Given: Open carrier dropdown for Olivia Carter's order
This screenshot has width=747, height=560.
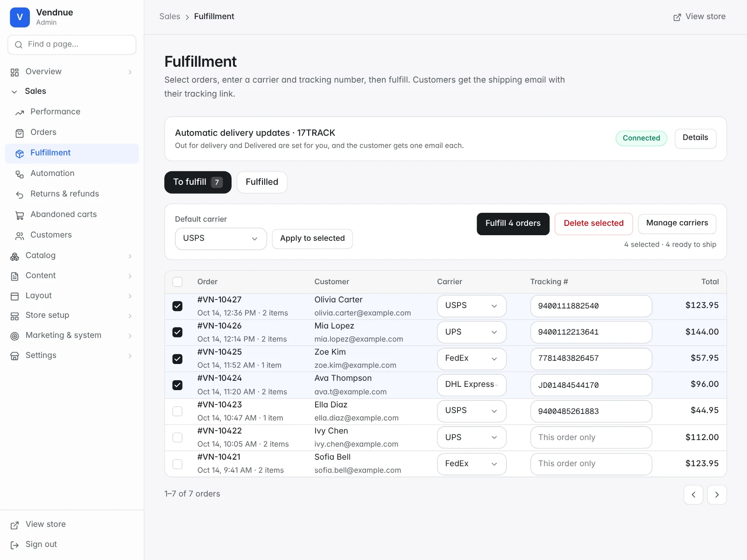Looking at the screenshot, I should point(472,306).
